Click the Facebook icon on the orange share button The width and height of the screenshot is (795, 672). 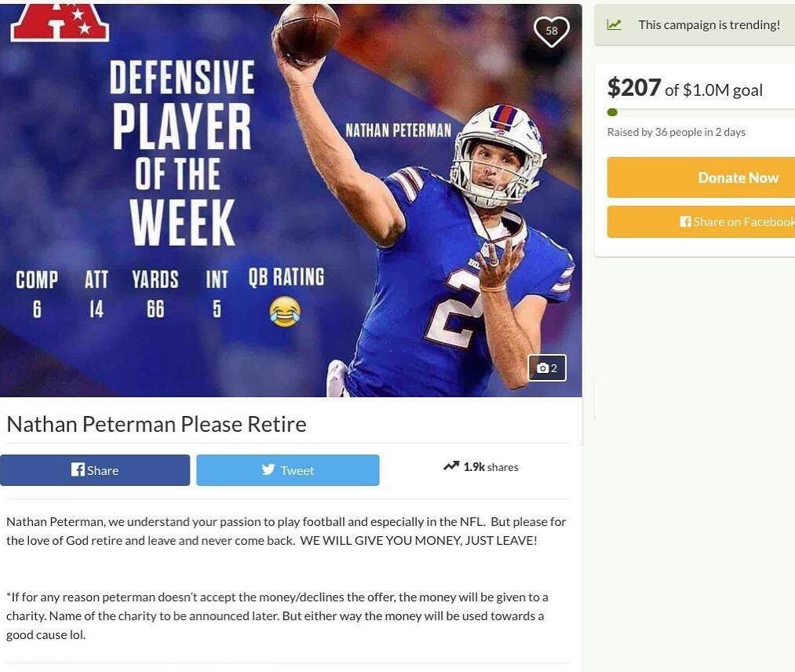[x=685, y=221]
